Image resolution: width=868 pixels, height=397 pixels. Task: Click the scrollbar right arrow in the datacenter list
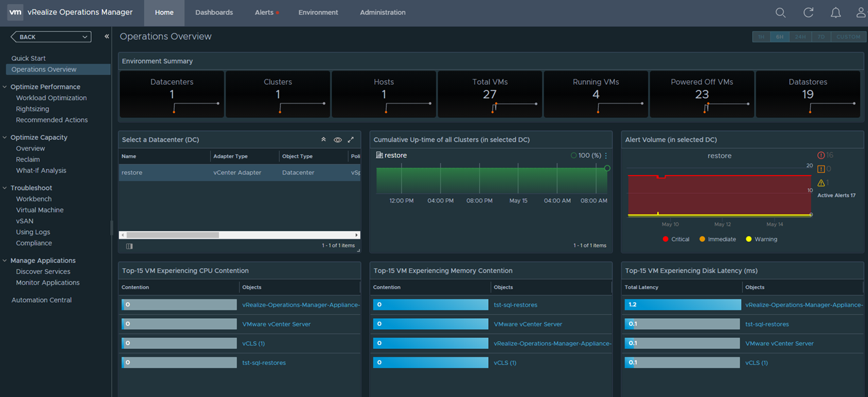tap(357, 235)
